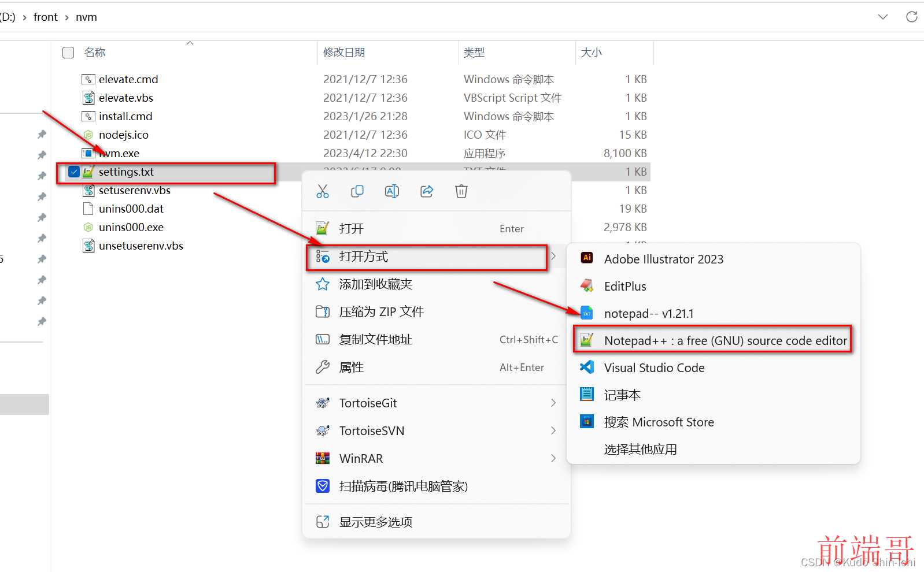
Task: Click the Copy icon in context menu
Action: tap(357, 191)
